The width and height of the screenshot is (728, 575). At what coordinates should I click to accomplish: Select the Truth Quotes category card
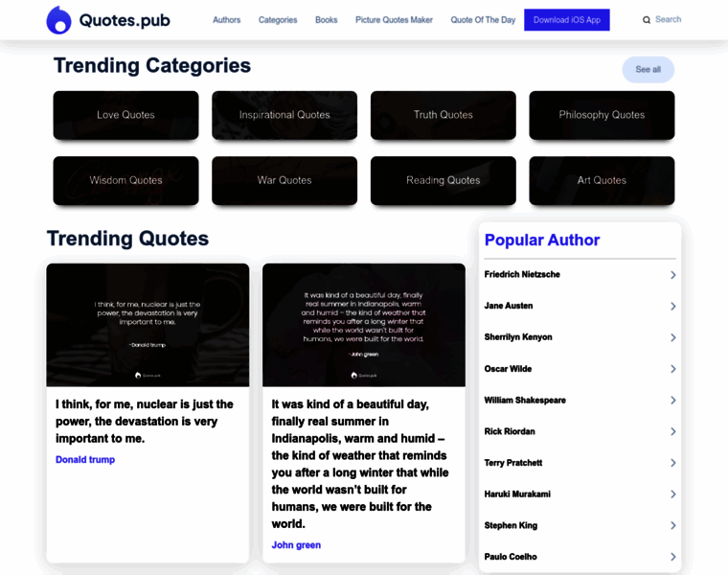tap(444, 115)
